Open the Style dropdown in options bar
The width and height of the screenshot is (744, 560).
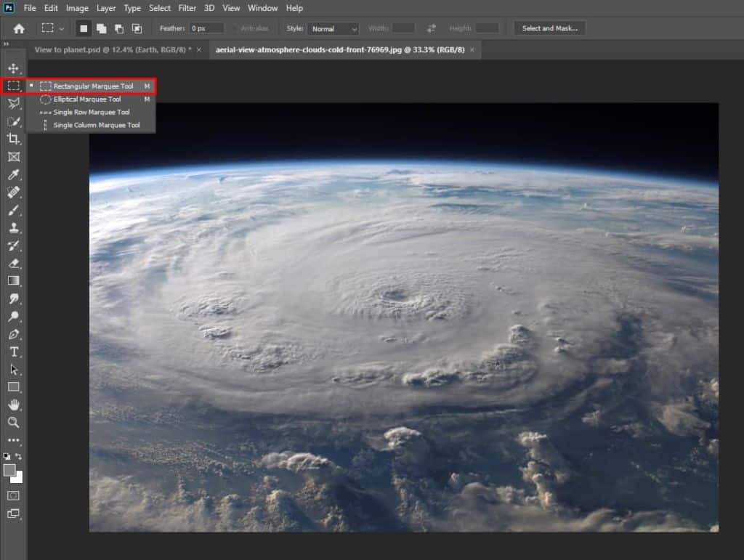(333, 28)
